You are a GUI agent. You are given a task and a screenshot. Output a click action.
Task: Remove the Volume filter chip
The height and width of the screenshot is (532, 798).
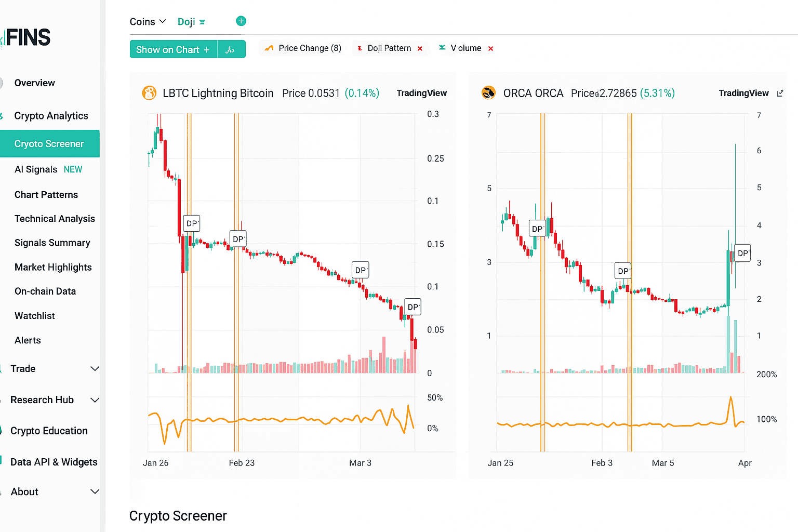point(490,49)
